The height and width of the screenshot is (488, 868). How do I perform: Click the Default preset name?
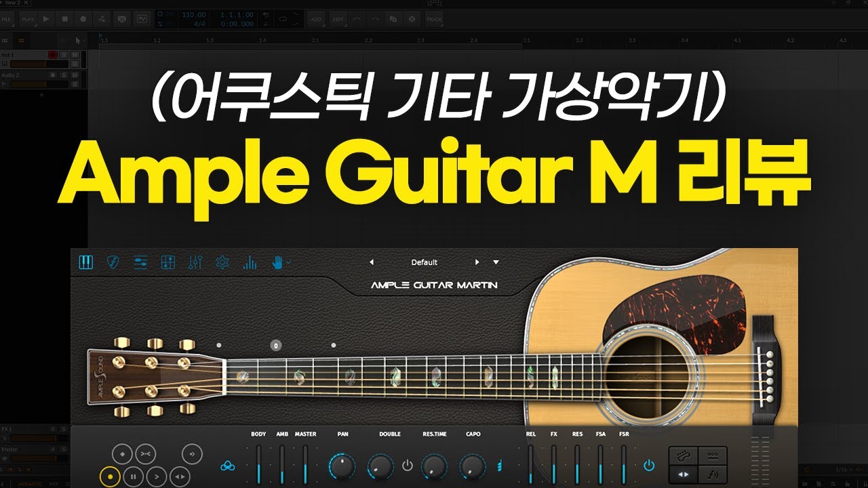coord(425,262)
